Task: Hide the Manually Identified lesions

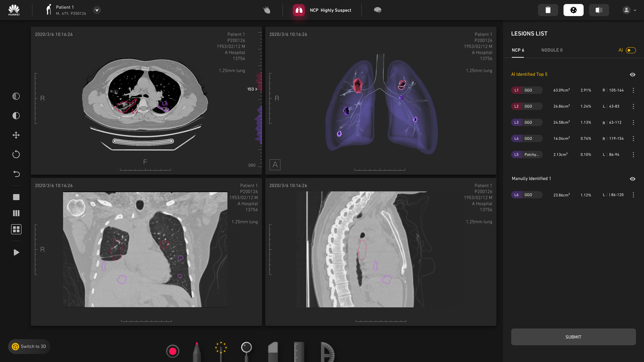Action: click(x=632, y=179)
